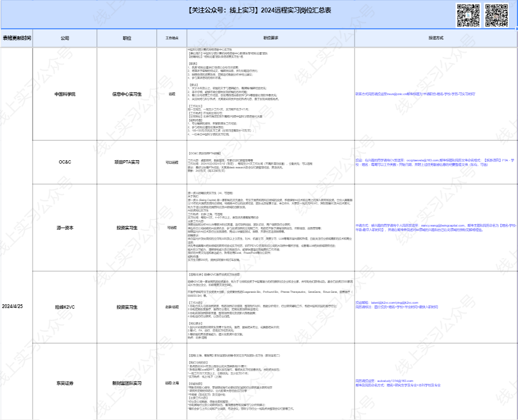Select the '公司' column header
Image resolution: width=518 pixels, height=420 pixels.
pos(65,38)
